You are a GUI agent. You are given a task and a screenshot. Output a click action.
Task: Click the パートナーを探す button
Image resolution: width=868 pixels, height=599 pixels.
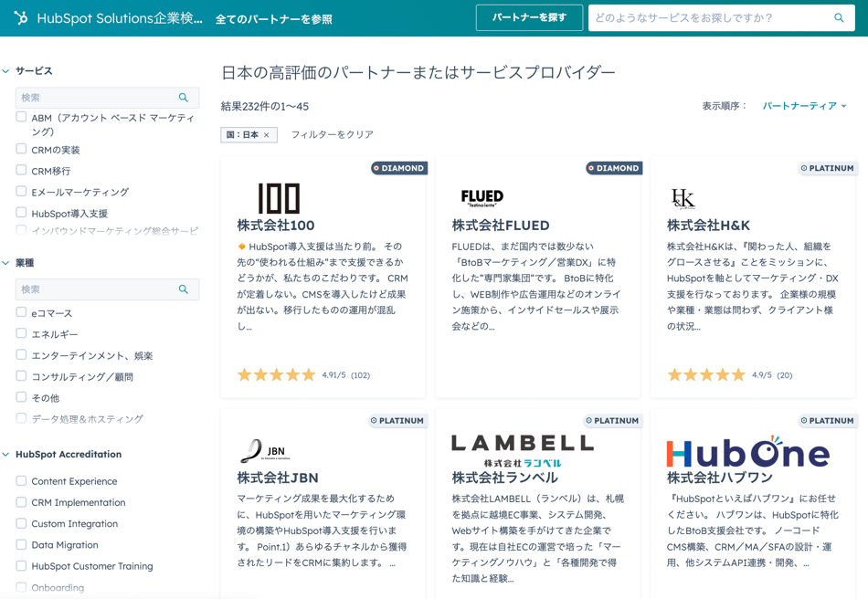pos(529,17)
